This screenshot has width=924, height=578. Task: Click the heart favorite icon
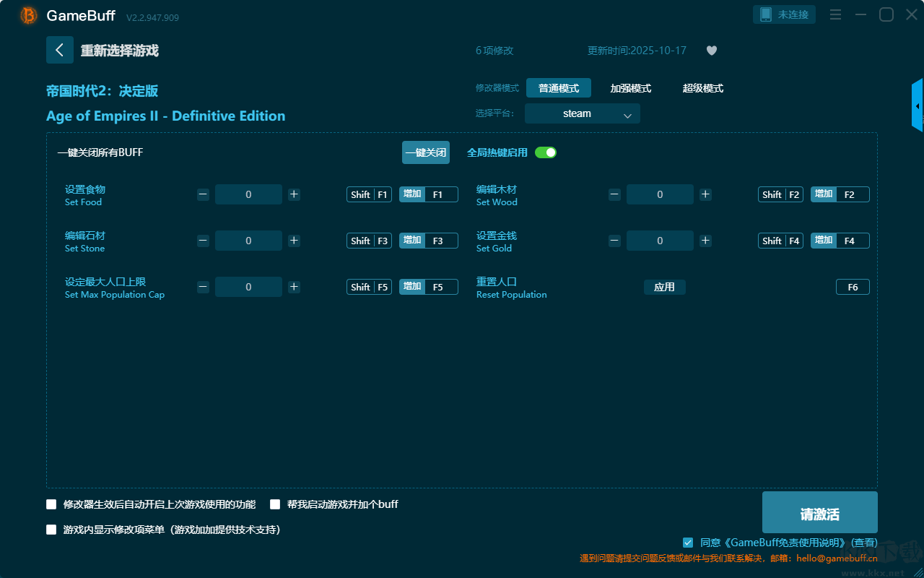point(711,51)
